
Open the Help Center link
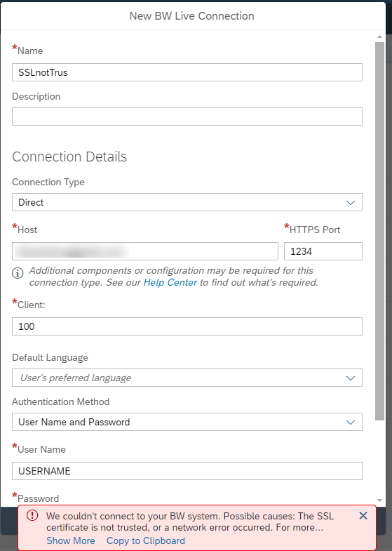170,283
